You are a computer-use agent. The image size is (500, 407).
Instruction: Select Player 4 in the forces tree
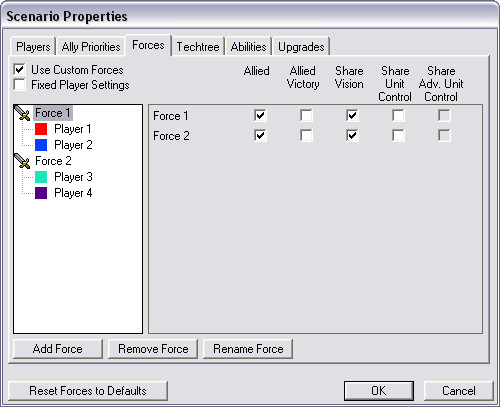tap(73, 193)
